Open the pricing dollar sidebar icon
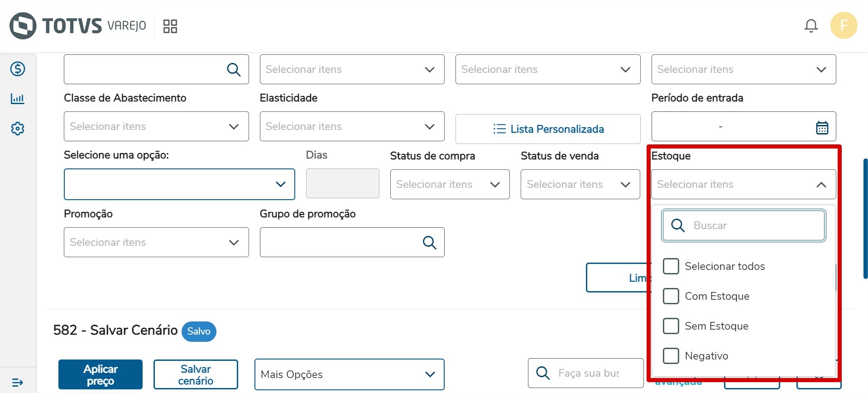 tap(18, 69)
